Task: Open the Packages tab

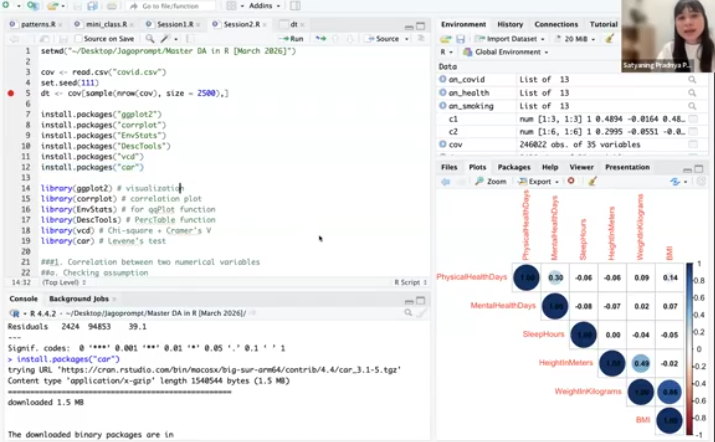Action: (x=514, y=167)
